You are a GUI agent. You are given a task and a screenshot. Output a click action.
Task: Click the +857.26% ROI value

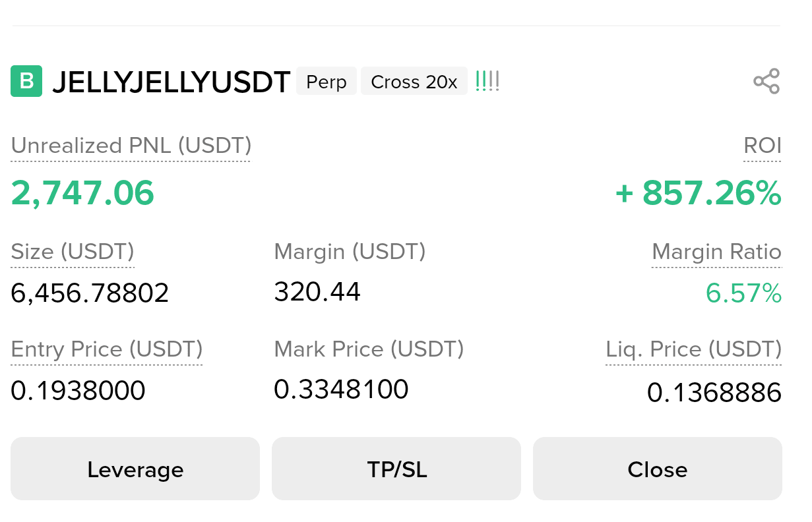pos(699,193)
